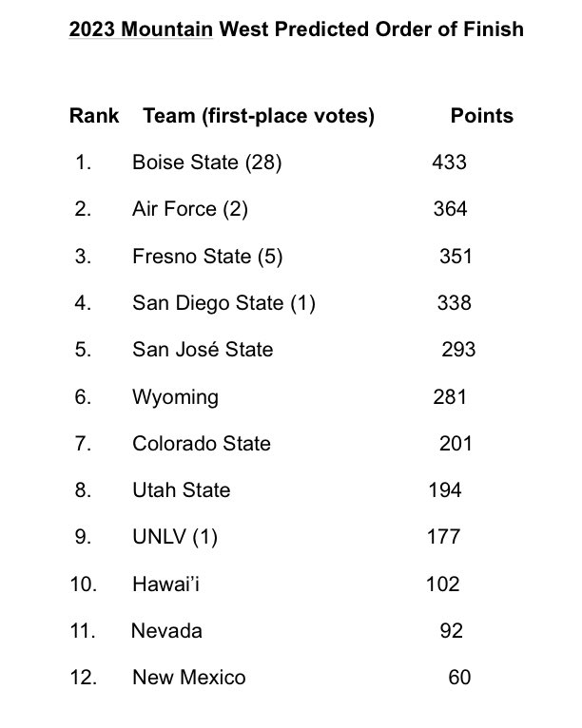Select the New Mexico team name

188,678
